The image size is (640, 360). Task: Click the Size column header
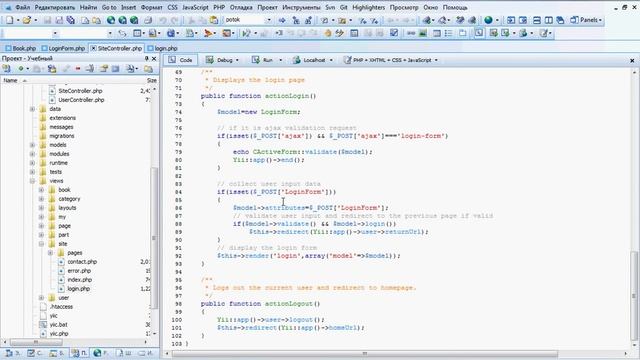pyautogui.click(x=151, y=80)
